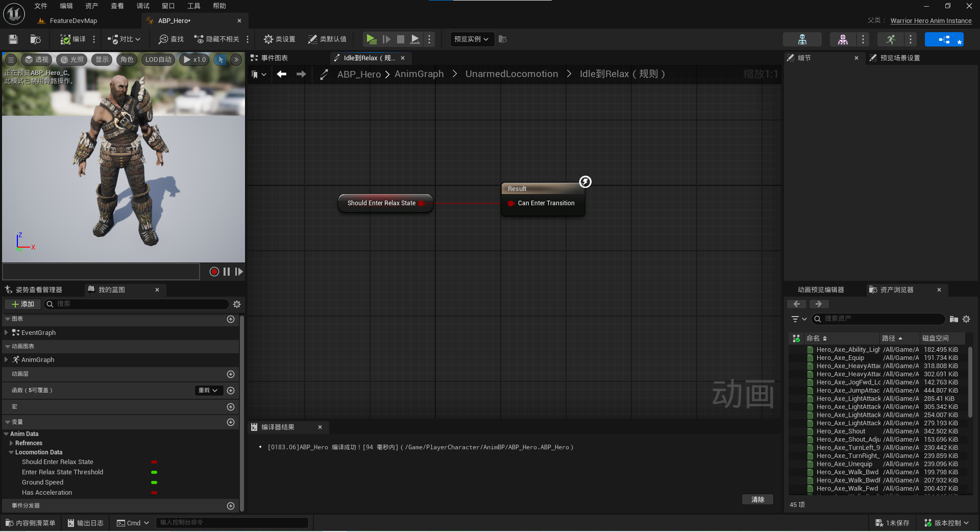Toggle 隐藏不相关 hide unrelated nodes

coord(217,39)
